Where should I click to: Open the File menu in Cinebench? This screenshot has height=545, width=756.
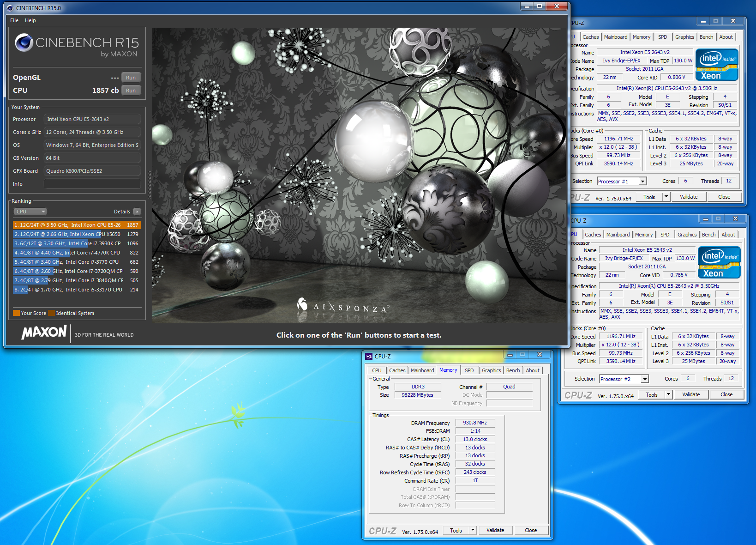14,20
